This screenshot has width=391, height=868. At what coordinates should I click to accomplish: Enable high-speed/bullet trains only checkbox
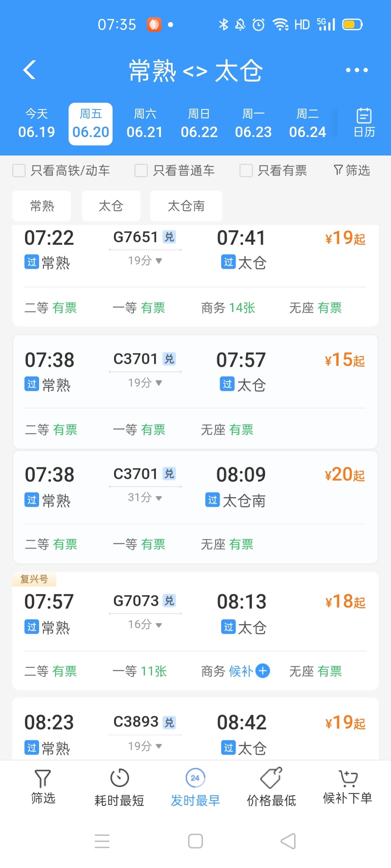(19, 170)
